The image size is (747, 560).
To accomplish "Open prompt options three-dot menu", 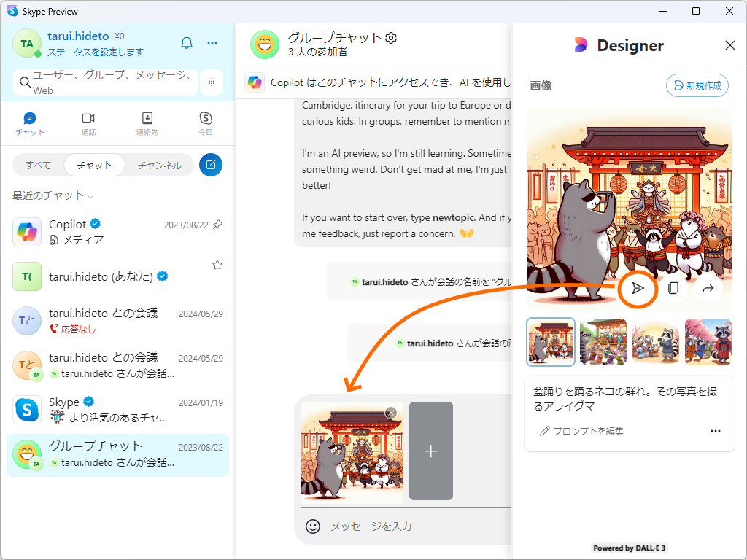I will click(x=715, y=431).
